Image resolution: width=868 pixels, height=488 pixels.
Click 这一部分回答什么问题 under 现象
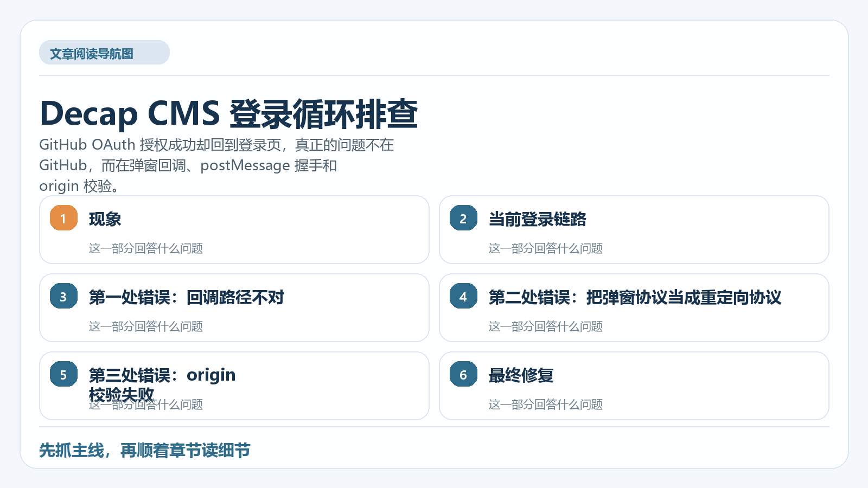pos(146,248)
